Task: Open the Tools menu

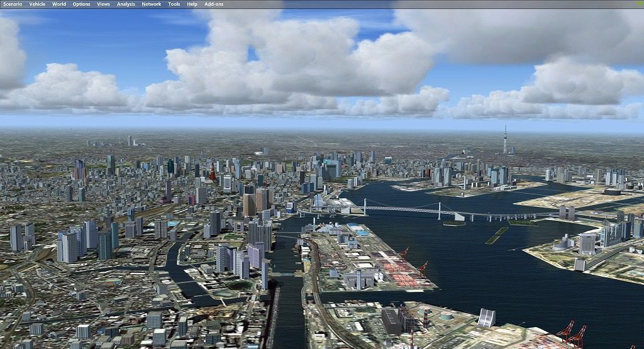Action: (174, 4)
